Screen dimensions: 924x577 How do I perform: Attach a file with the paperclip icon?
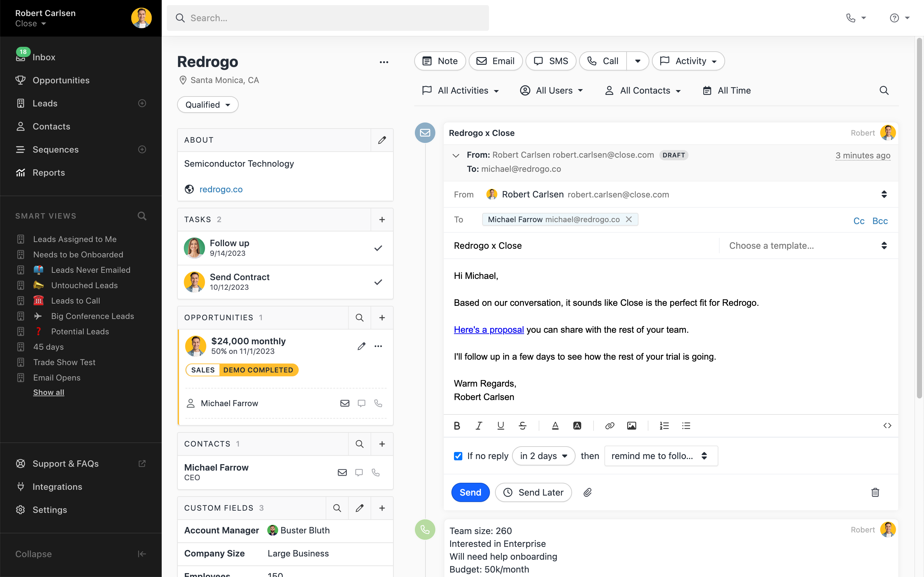pyautogui.click(x=587, y=492)
